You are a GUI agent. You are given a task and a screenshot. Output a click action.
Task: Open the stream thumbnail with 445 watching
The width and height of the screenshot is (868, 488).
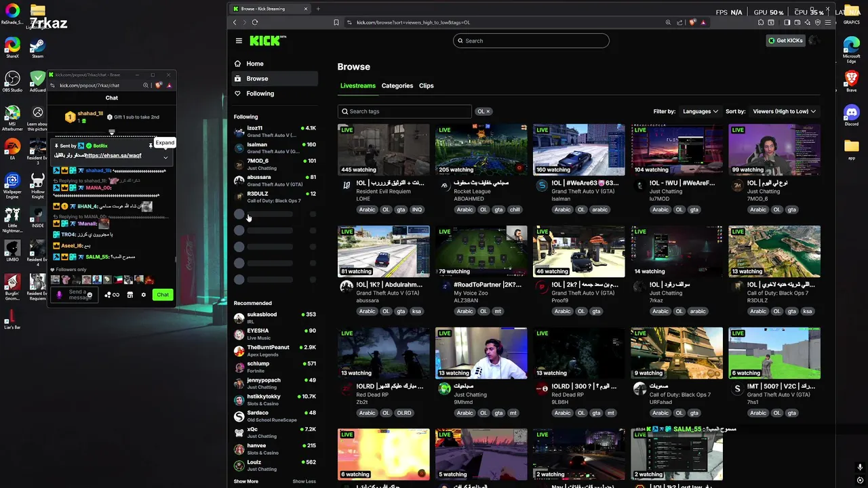point(383,149)
